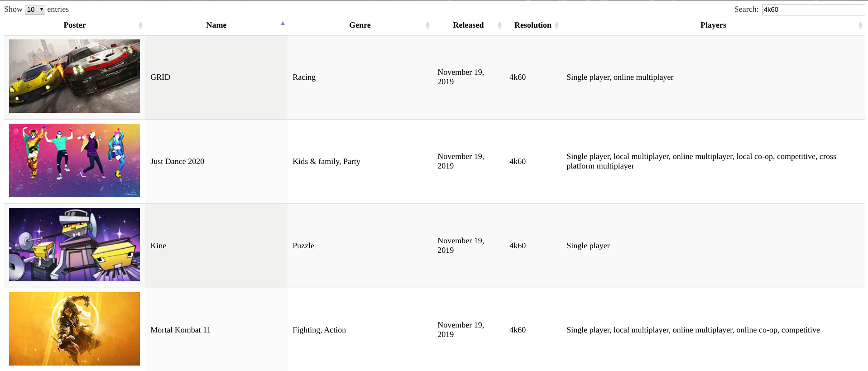Screen dimensions: 868x371
Task: Click the sort arrows in Players column
Action: 860,25
